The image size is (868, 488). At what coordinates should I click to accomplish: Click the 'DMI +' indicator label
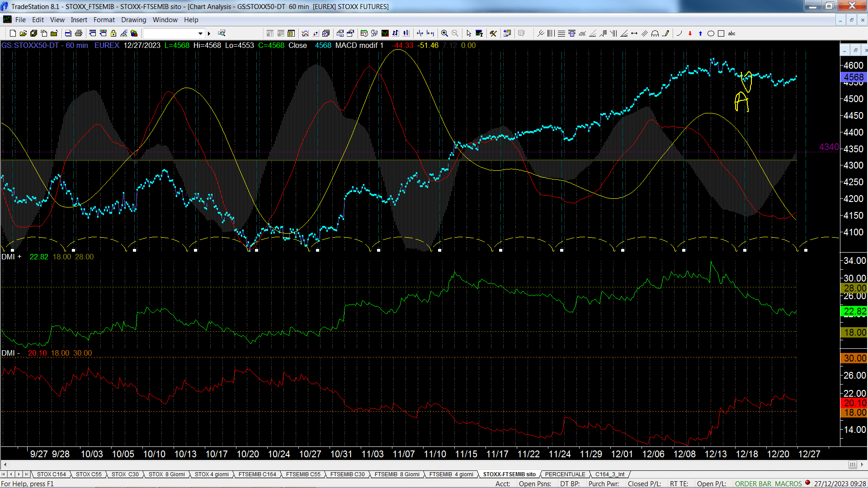11,257
